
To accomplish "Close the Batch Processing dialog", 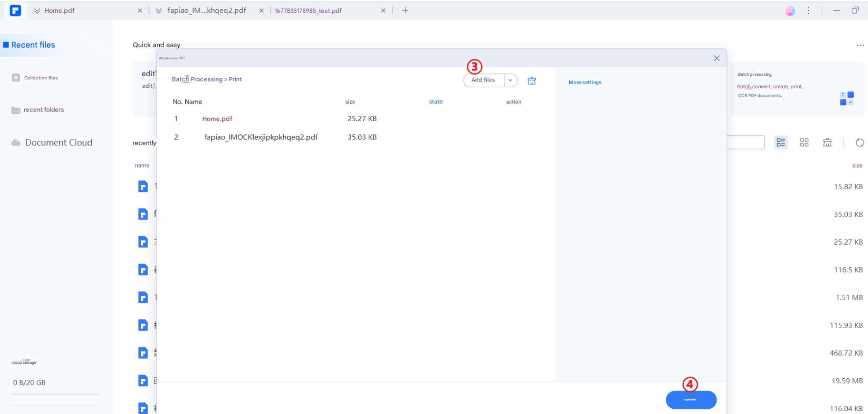I will pos(716,58).
